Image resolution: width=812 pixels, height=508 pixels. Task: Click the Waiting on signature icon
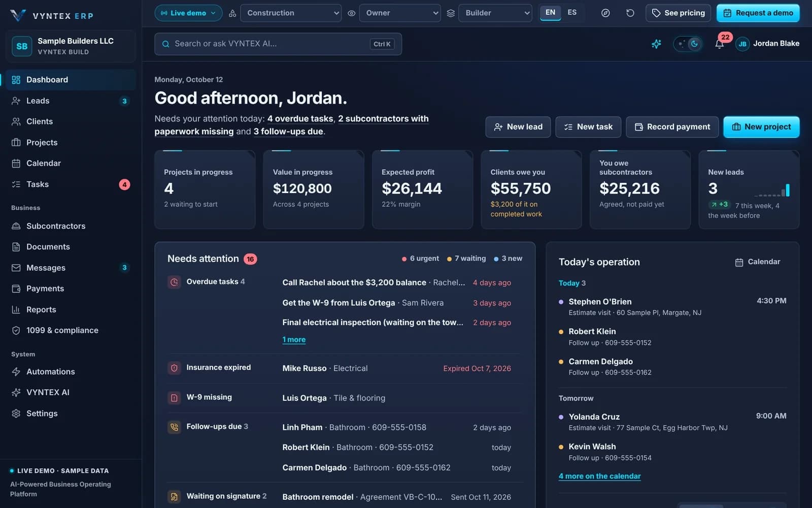(x=174, y=497)
